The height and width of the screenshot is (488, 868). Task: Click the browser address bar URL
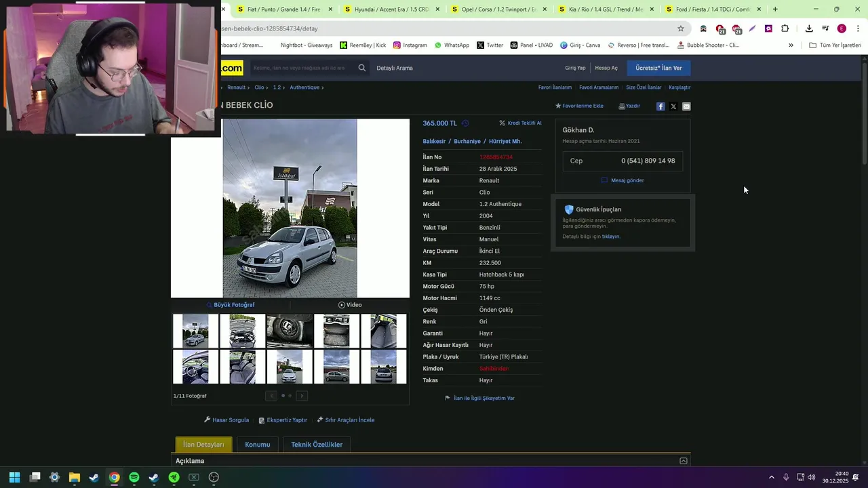269,28
